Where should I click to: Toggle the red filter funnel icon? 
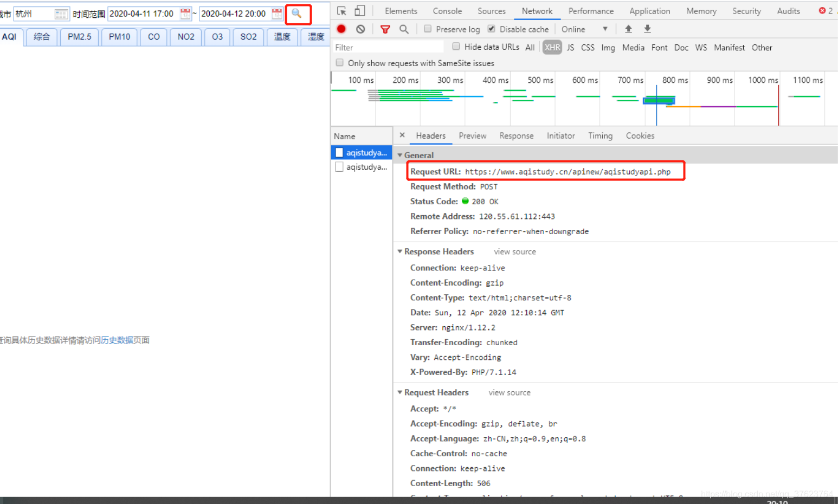point(385,29)
